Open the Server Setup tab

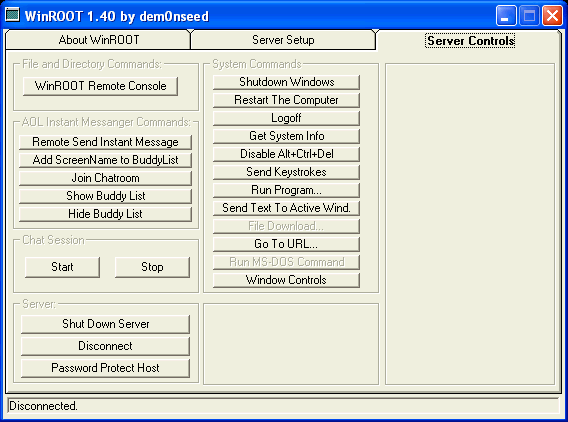[283, 40]
